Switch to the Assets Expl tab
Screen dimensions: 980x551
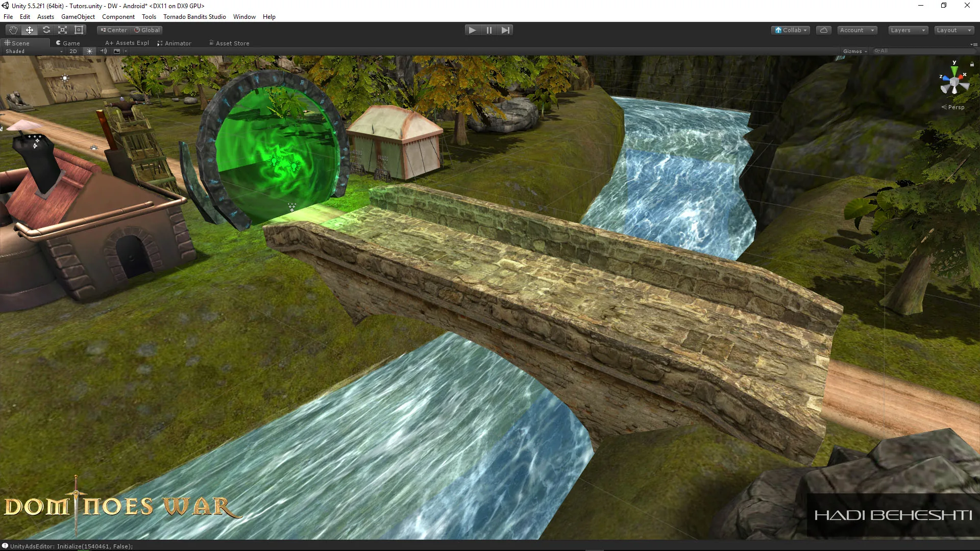click(x=127, y=43)
